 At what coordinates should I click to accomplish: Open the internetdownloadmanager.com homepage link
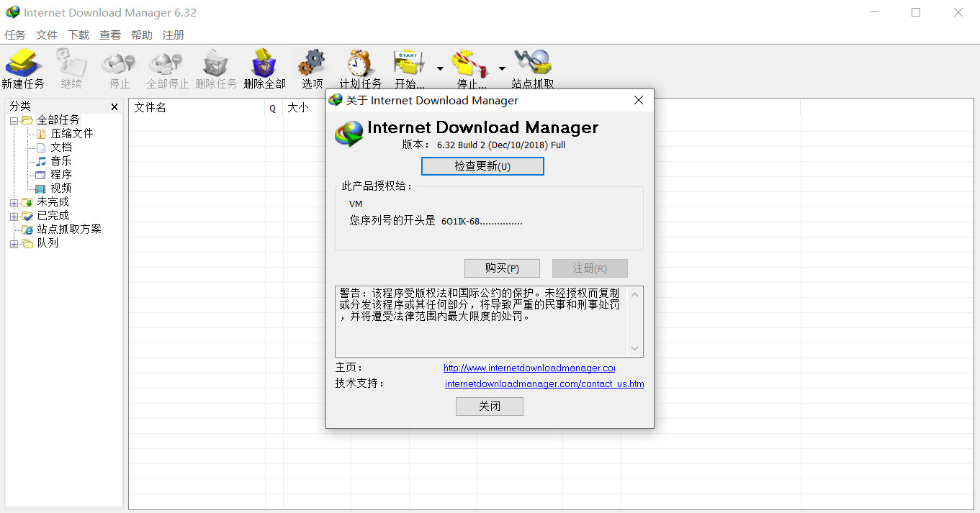529,368
